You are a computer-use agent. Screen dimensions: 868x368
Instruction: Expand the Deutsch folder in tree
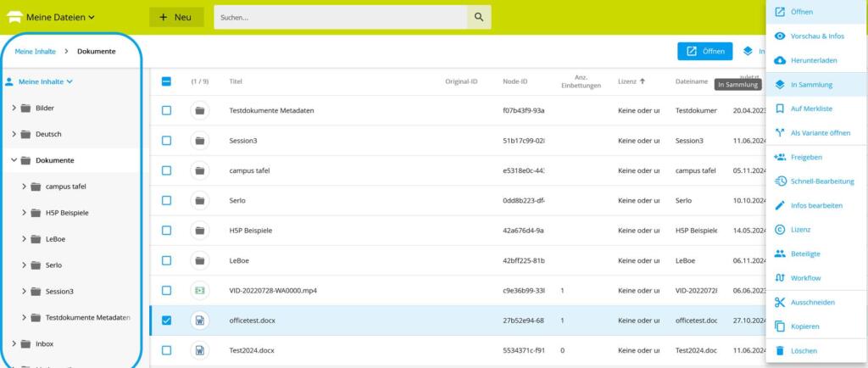pyautogui.click(x=14, y=134)
